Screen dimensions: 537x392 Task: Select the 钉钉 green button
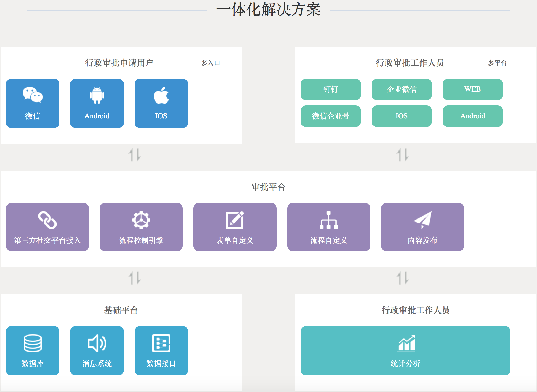pyautogui.click(x=331, y=89)
